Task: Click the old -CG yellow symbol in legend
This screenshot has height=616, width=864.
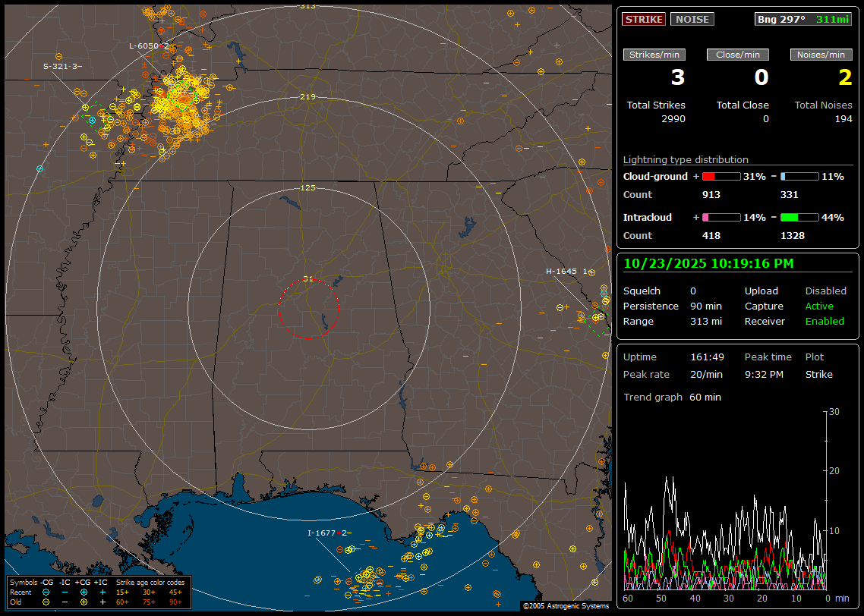Action: click(x=46, y=602)
